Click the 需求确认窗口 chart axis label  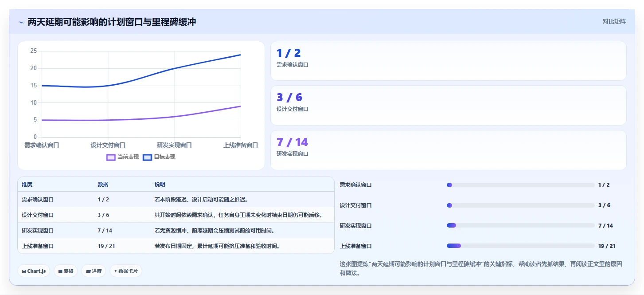42,145
